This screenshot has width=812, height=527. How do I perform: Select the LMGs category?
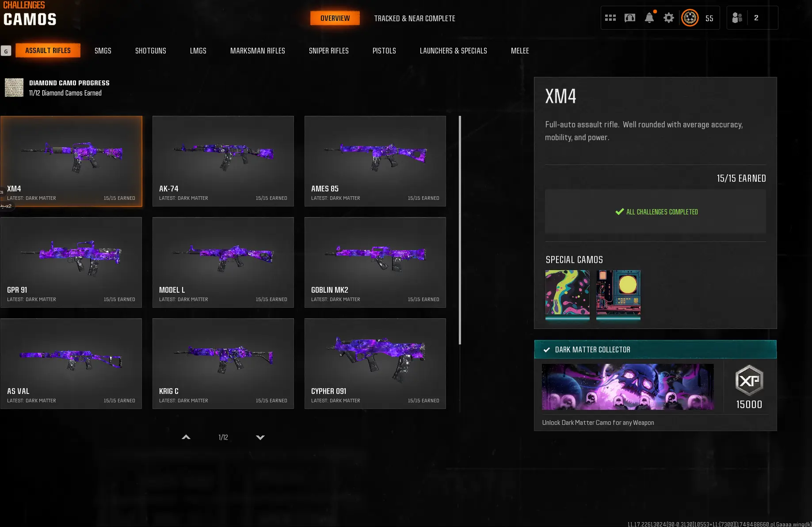pyautogui.click(x=198, y=51)
